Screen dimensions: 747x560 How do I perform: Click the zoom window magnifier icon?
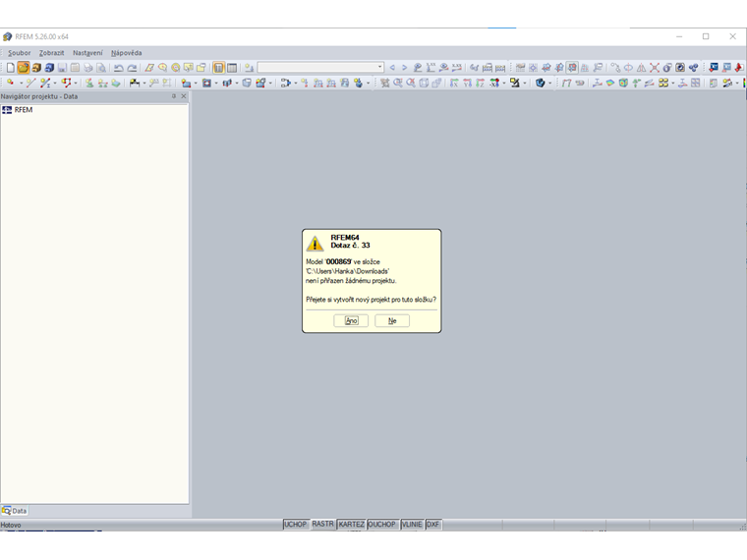398,83
